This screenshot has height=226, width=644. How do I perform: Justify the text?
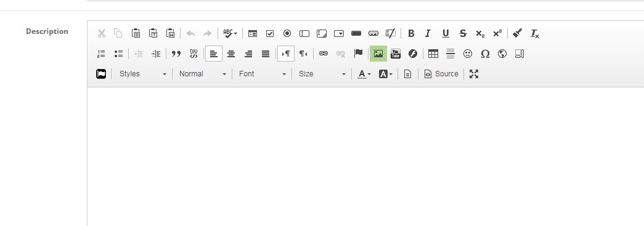266,54
